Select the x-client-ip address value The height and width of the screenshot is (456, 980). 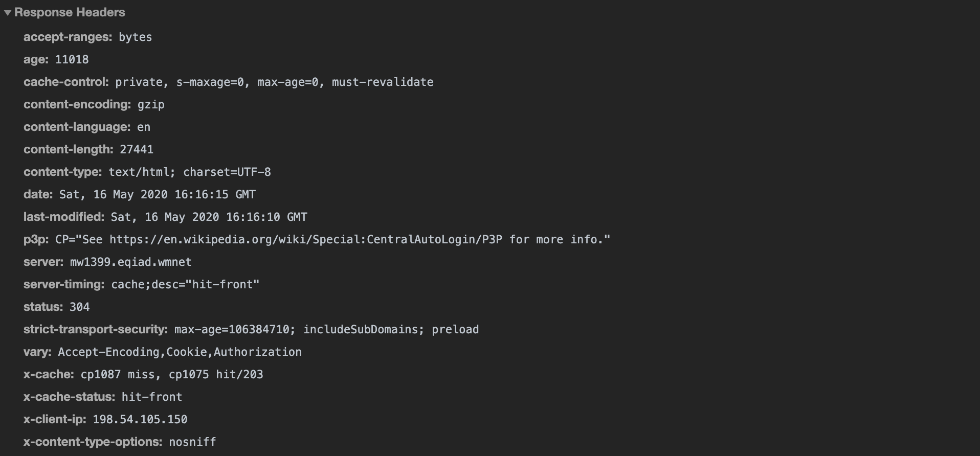click(x=140, y=420)
